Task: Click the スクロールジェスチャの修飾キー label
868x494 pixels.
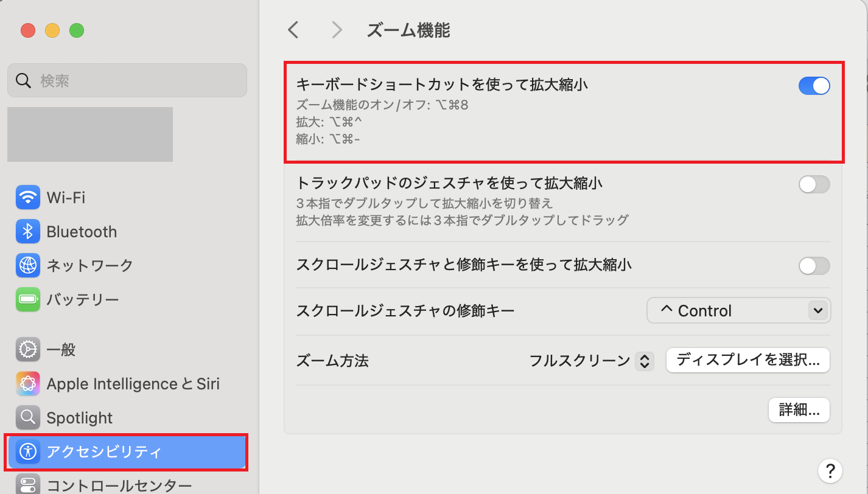Action: [405, 311]
